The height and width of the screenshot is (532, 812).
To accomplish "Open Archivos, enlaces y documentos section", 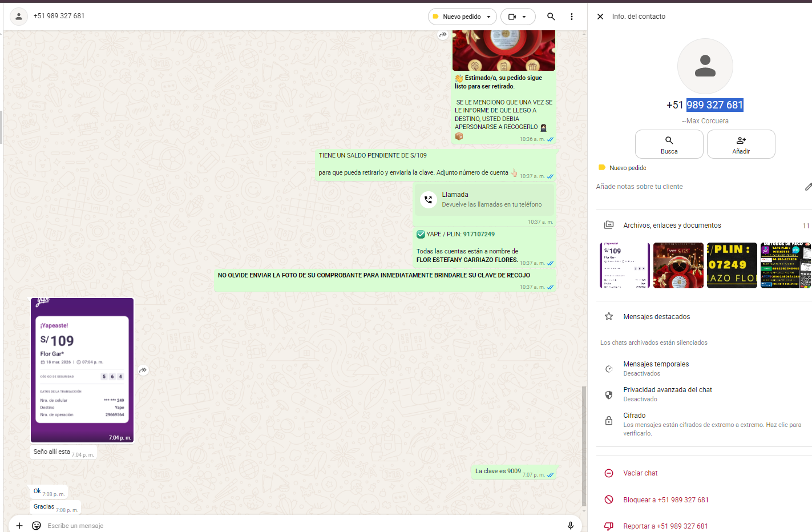I will click(672, 225).
